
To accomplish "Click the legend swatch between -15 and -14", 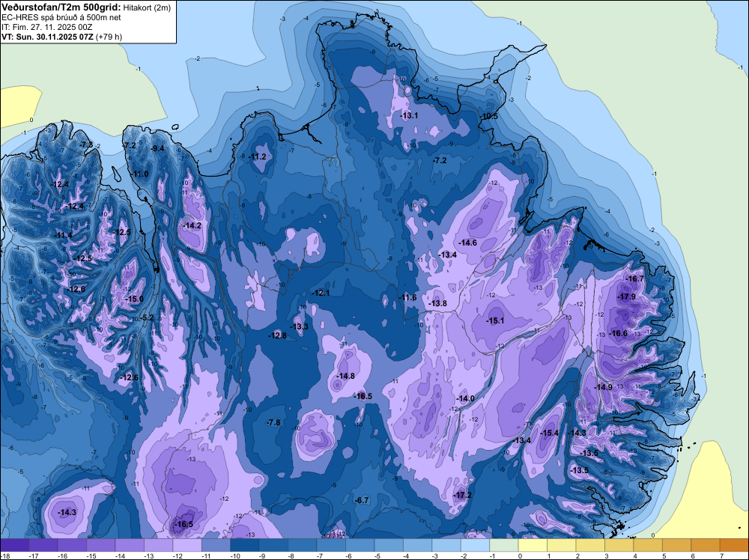I will tap(101, 545).
